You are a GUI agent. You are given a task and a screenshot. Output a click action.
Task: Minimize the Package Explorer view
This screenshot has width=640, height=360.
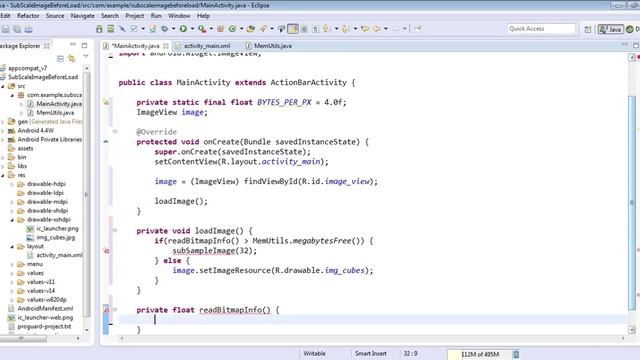pyautogui.click(x=73, y=45)
